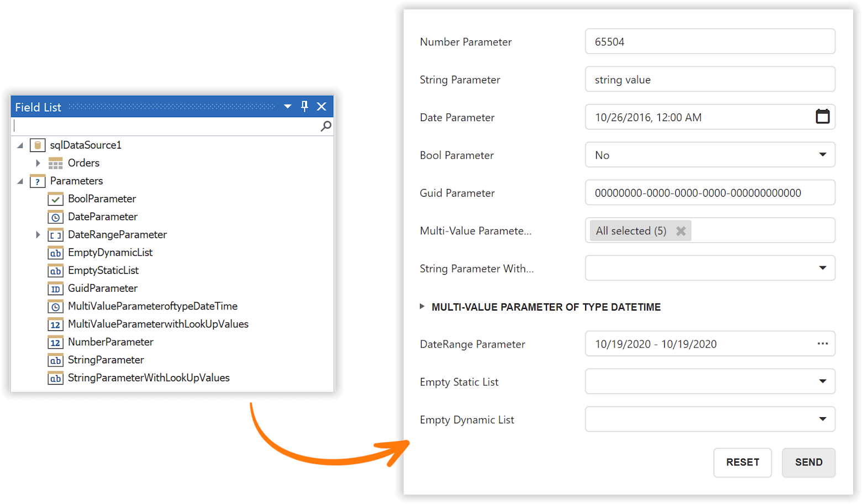Click the ab text icon beside StringParameter
The width and height of the screenshot is (862, 504).
pos(55,360)
